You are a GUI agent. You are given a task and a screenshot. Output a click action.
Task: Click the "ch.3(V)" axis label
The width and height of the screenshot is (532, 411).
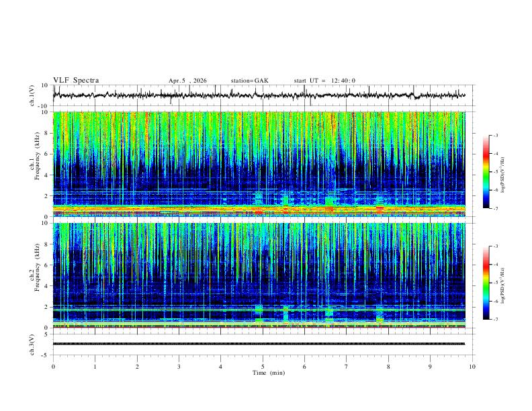click(32, 345)
